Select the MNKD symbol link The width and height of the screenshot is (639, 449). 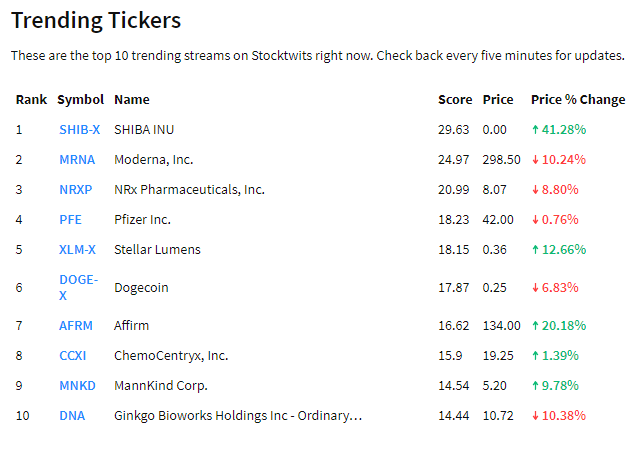pyautogui.click(x=77, y=386)
